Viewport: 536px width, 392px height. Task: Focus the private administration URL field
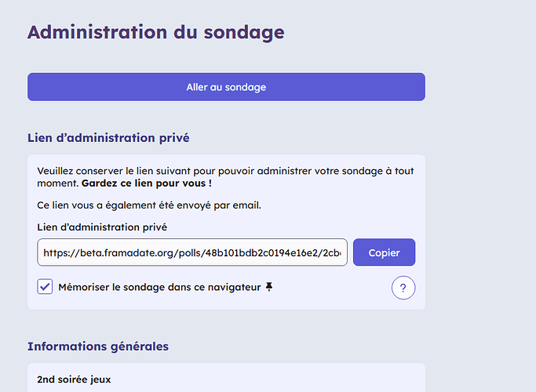192,252
